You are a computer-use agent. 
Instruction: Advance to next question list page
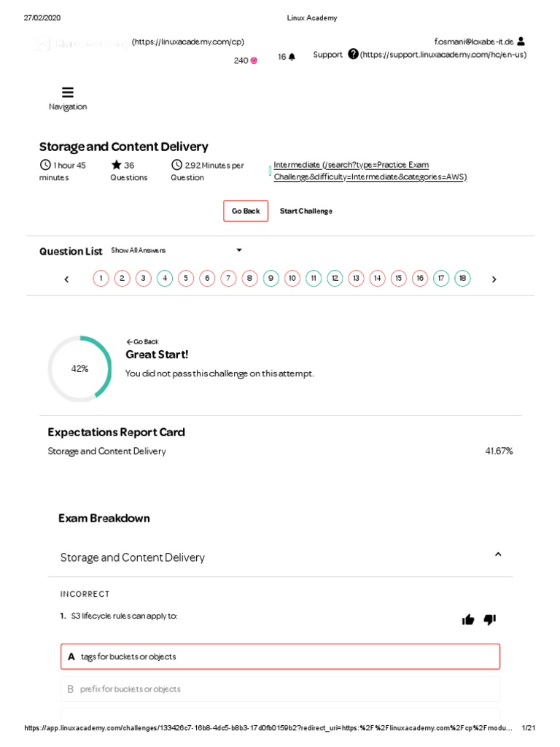coord(494,279)
